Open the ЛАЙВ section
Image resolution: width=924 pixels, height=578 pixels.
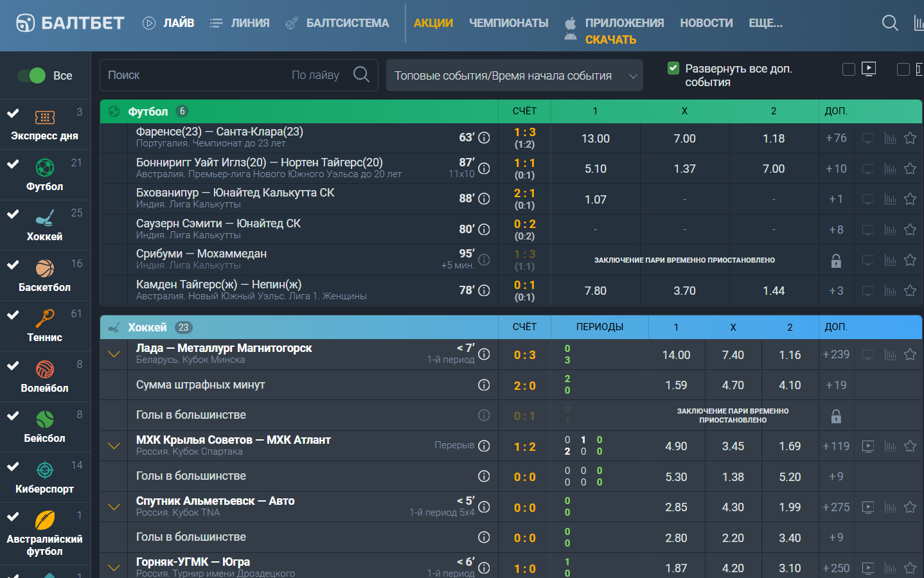tap(168, 23)
